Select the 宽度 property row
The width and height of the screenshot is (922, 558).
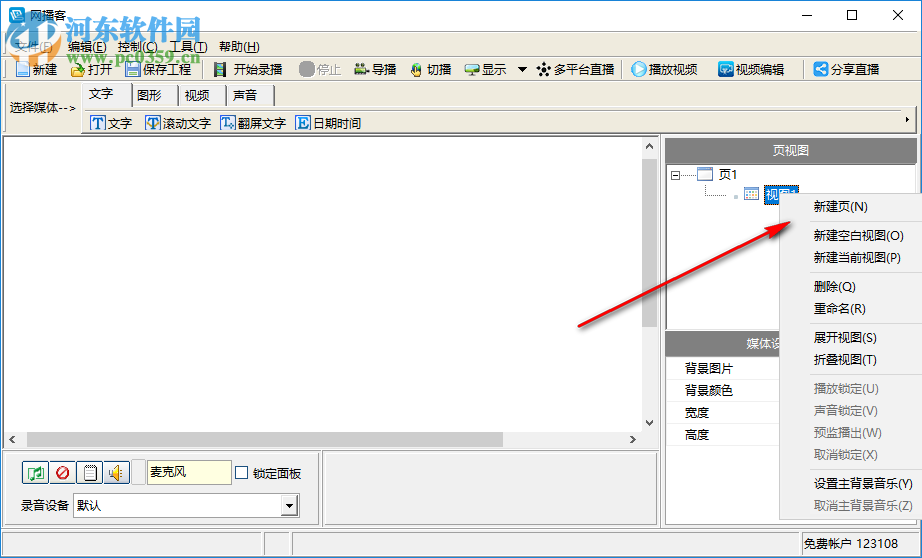(x=723, y=413)
